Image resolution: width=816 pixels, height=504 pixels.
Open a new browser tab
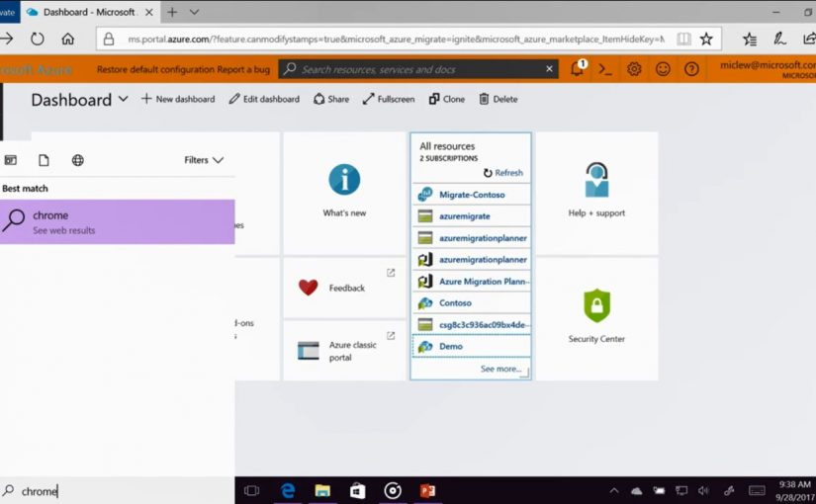click(172, 12)
